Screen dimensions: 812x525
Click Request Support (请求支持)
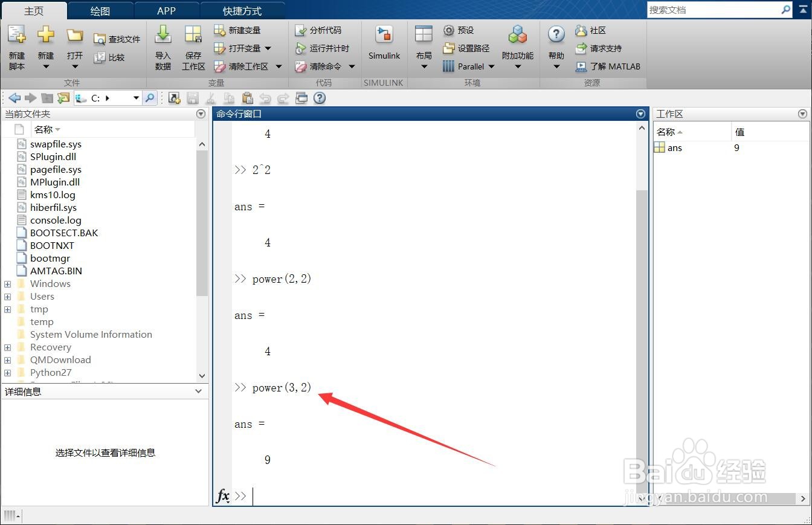click(x=598, y=48)
